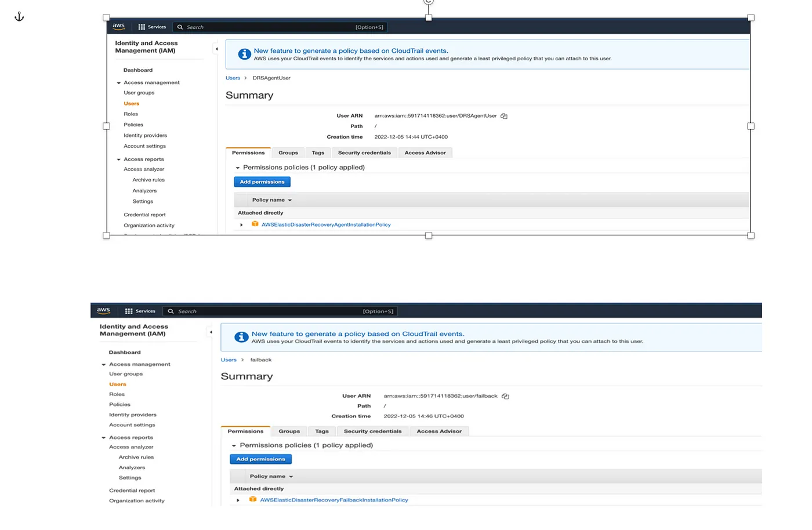
Task: Click the '2022-12-05 14:46 UTC+0400' creation time
Action: [423, 416]
